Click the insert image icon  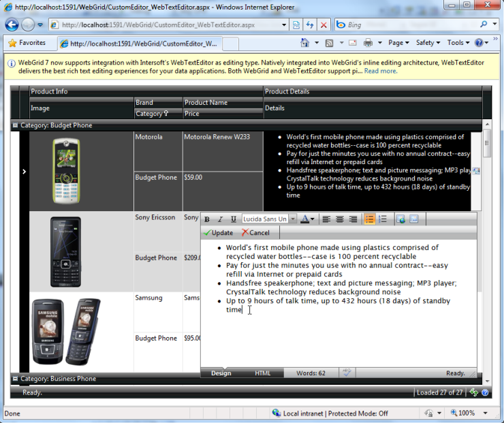(413, 219)
